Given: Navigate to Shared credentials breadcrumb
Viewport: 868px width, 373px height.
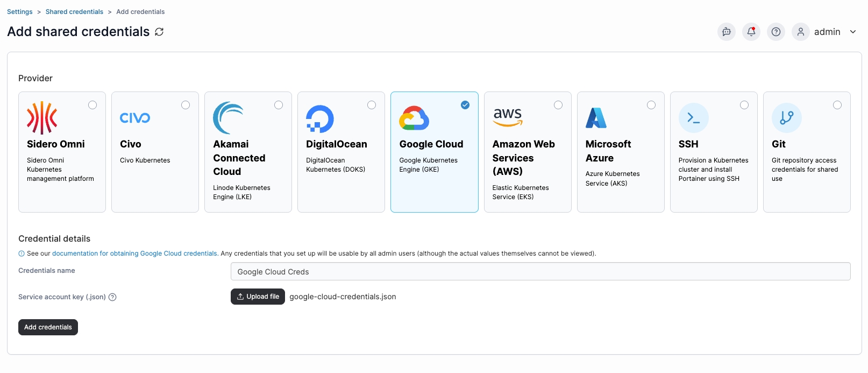Looking at the screenshot, I should pyautogui.click(x=74, y=12).
